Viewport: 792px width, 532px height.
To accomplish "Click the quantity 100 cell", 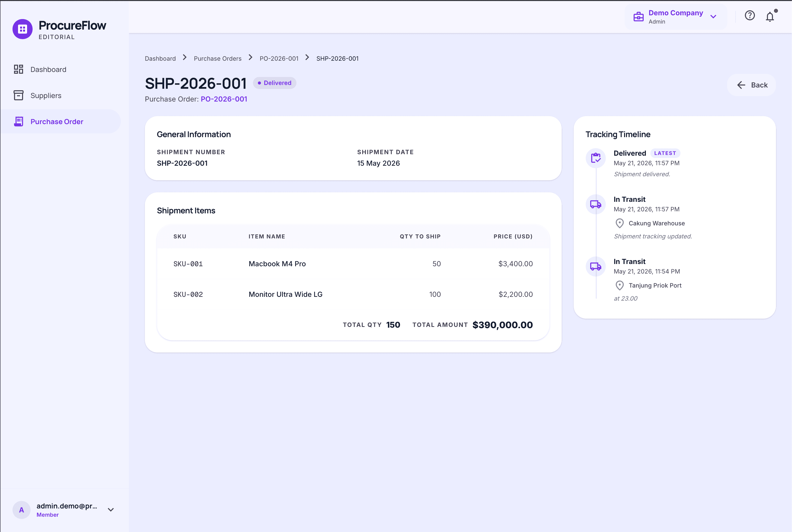I will point(435,294).
